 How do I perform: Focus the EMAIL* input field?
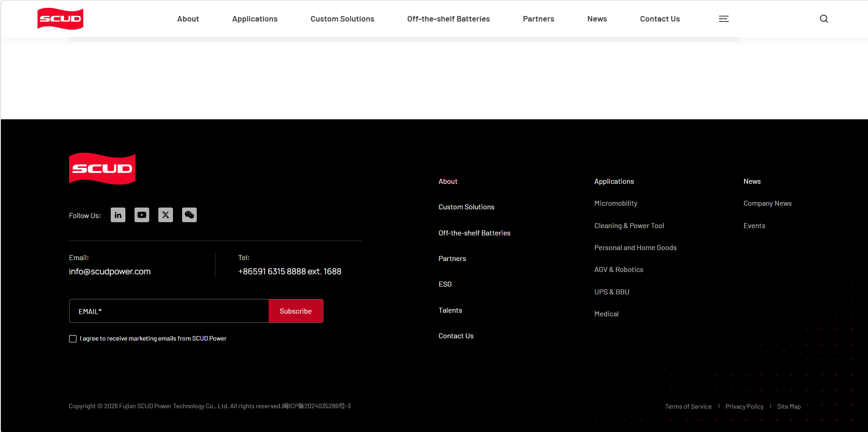pyautogui.click(x=169, y=311)
